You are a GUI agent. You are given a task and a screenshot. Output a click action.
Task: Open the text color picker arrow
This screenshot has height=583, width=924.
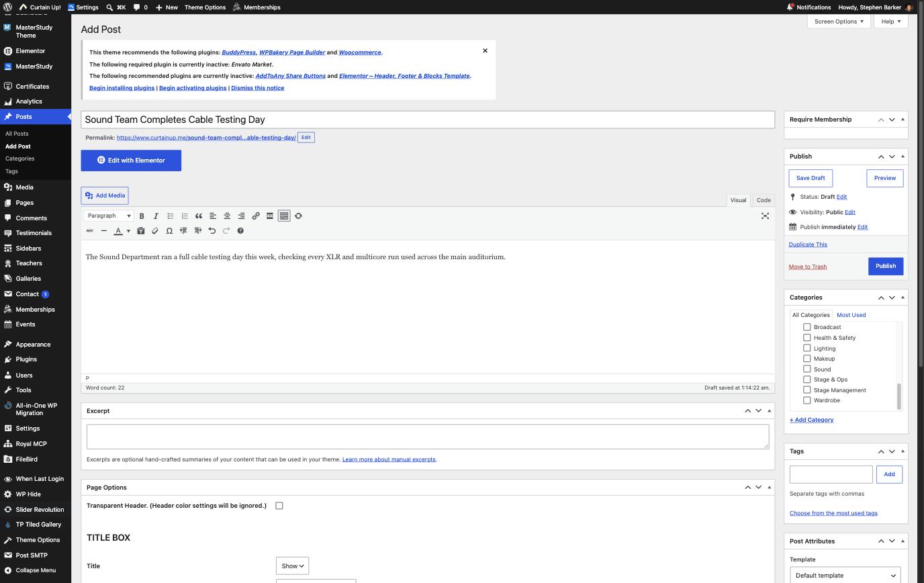click(128, 231)
